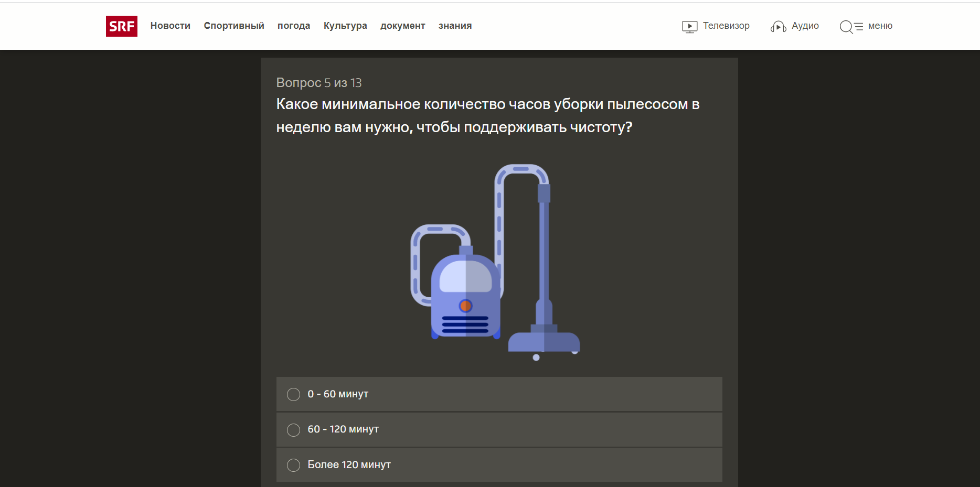The width and height of the screenshot is (980, 487).
Task: Open the погода nav item
Action: coord(294,26)
